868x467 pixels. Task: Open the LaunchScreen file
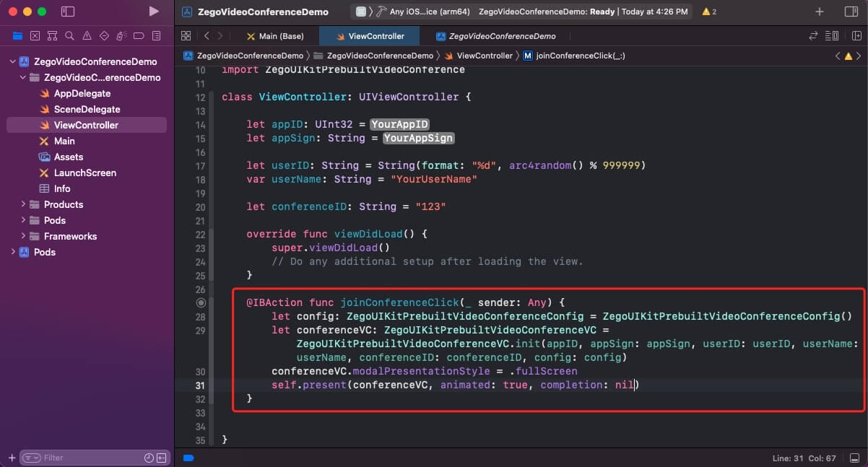[x=85, y=173]
